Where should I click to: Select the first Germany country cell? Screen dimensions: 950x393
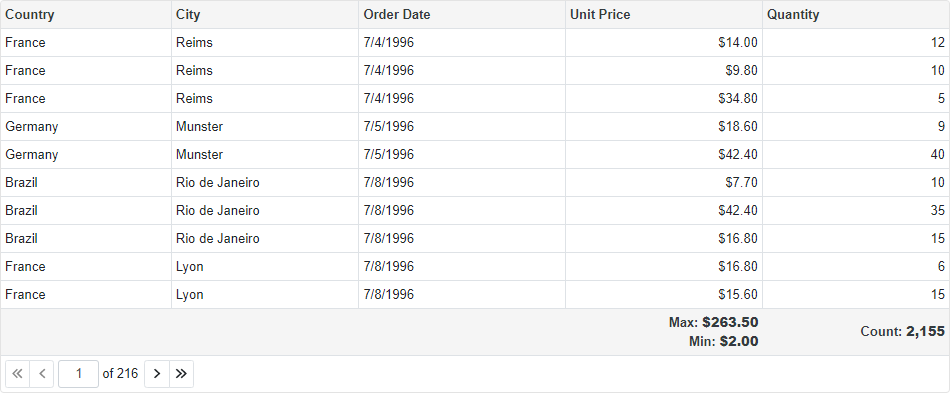click(x=85, y=127)
